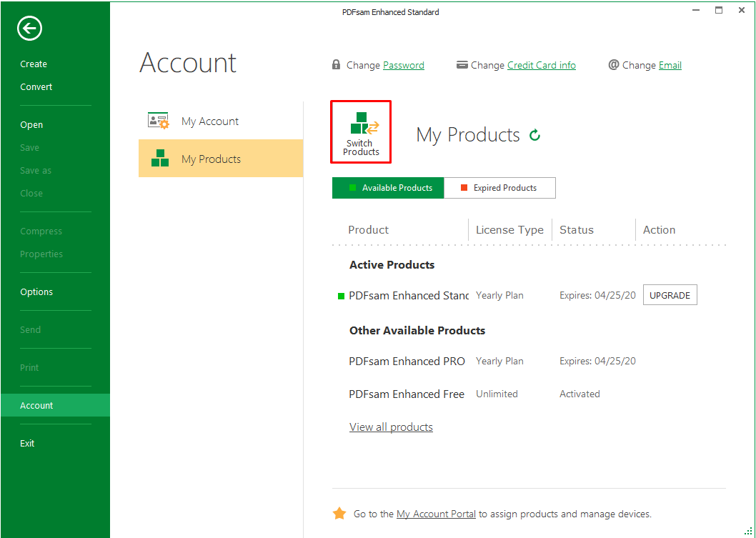Open the Create menu item

click(34, 64)
